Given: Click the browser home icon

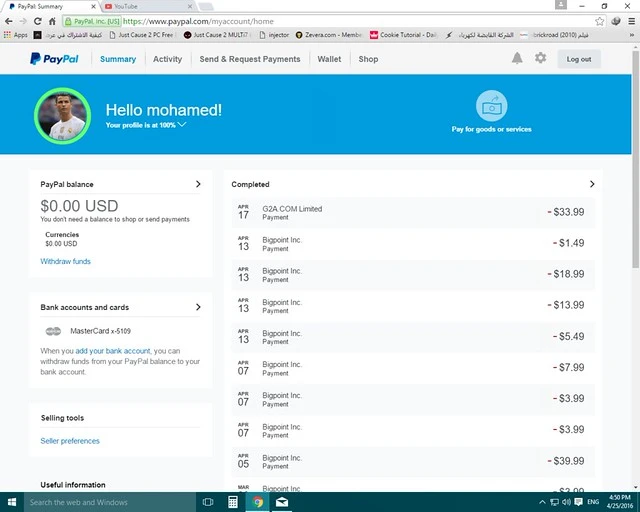Looking at the screenshot, I should coord(52,21).
